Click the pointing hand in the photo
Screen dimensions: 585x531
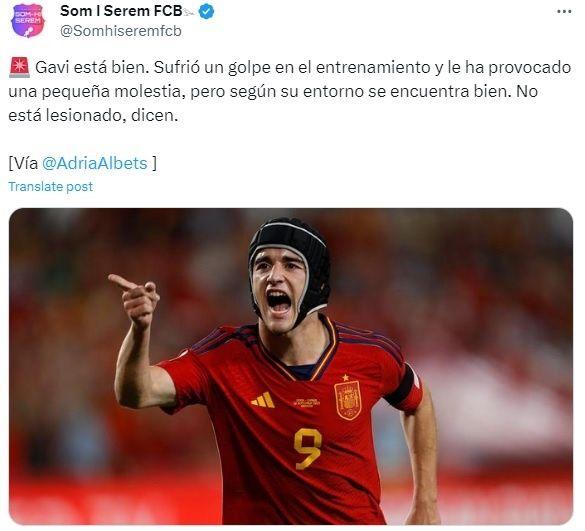[x=135, y=297]
